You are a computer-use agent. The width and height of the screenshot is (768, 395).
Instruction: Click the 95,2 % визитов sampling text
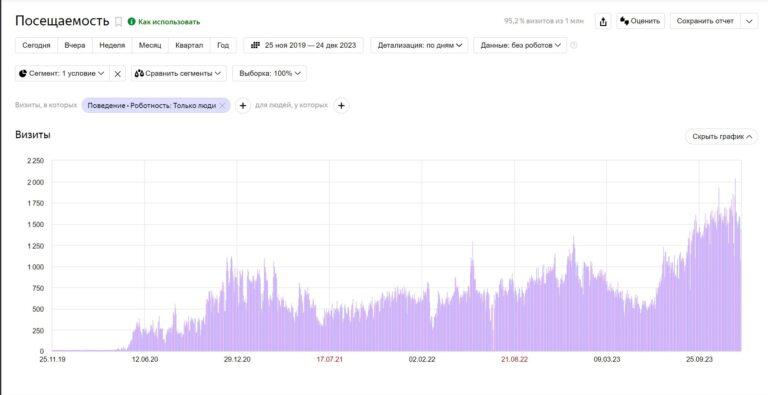(544, 21)
